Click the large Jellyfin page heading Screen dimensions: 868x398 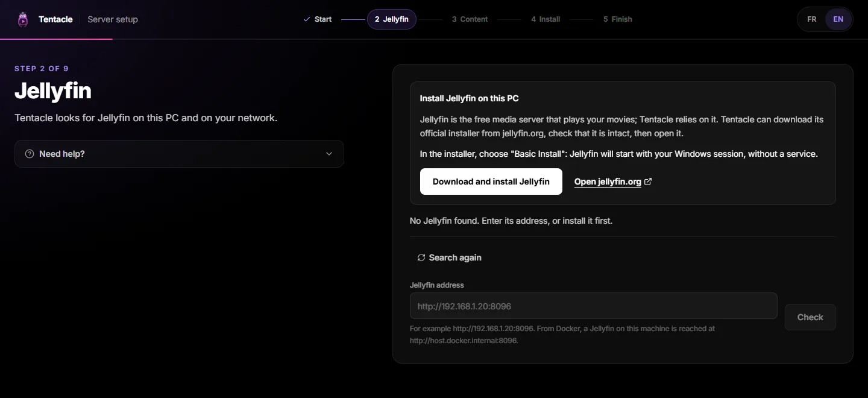(53, 91)
